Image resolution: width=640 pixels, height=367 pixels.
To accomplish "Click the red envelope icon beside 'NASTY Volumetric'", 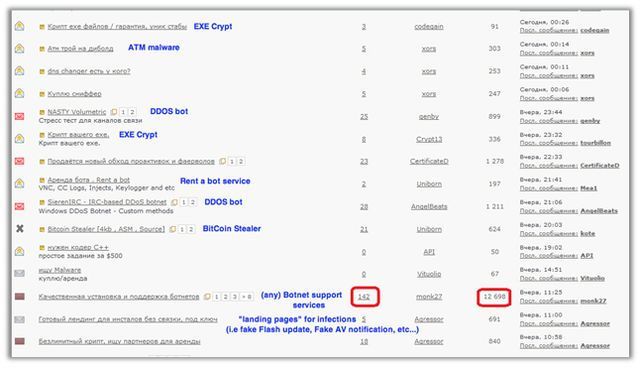I will (19, 116).
